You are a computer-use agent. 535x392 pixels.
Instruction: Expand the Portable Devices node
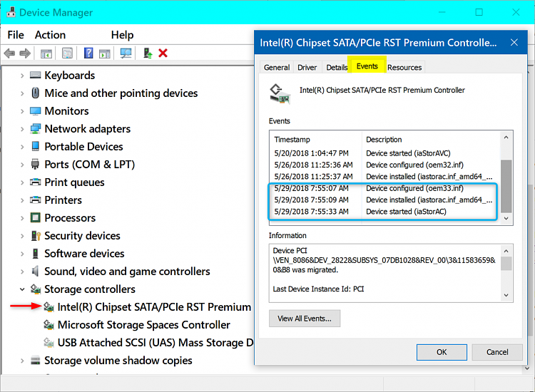click(22, 147)
